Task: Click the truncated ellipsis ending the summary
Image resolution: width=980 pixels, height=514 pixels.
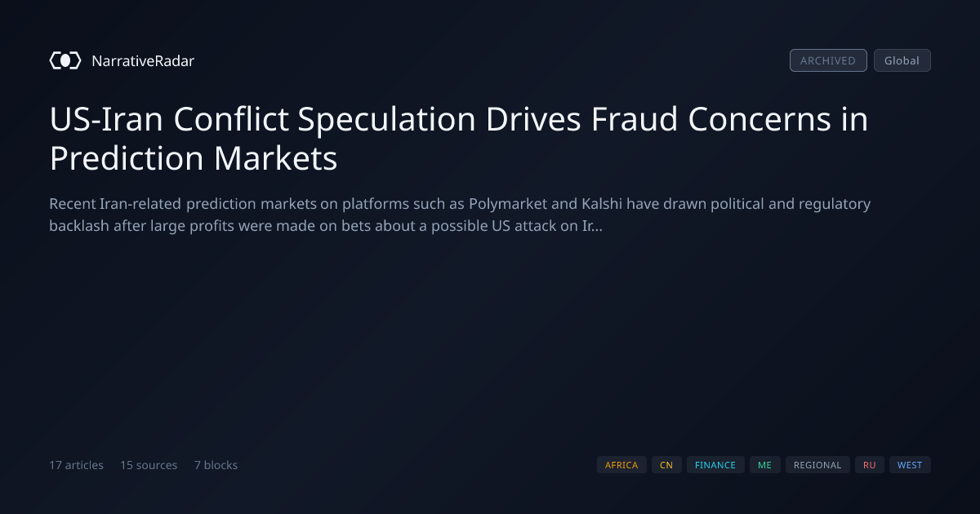Action: [x=598, y=228]
